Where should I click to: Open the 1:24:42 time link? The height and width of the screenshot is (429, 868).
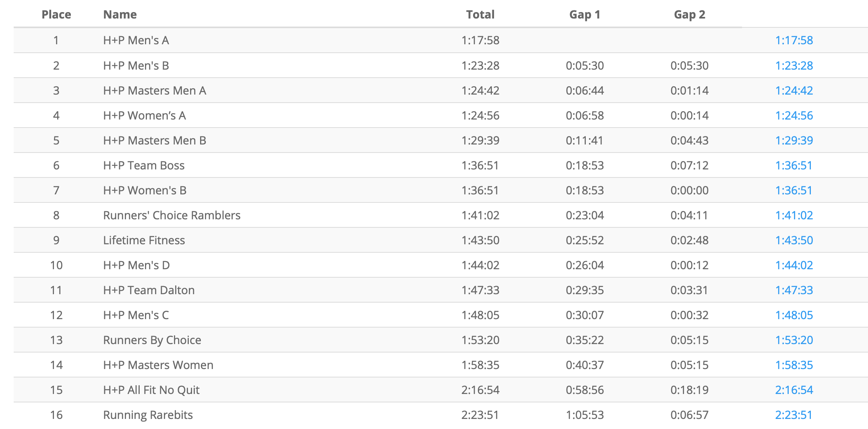tap(794, 91)
